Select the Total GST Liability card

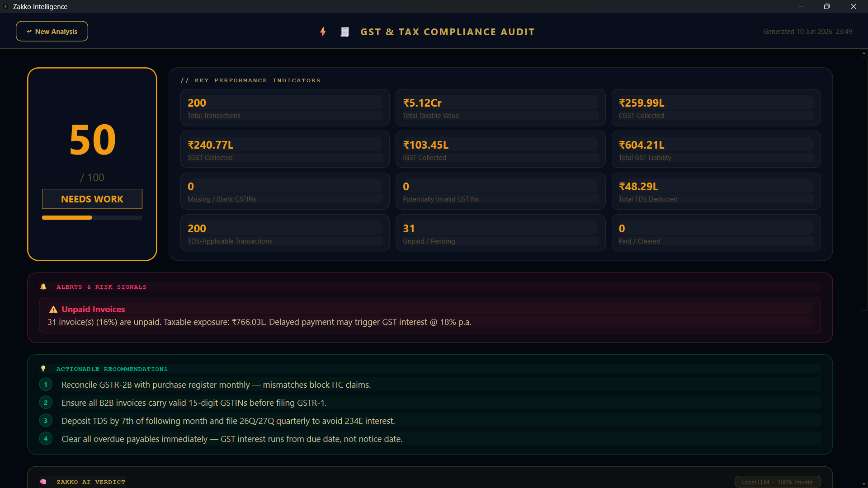click(x=716, y=150)
